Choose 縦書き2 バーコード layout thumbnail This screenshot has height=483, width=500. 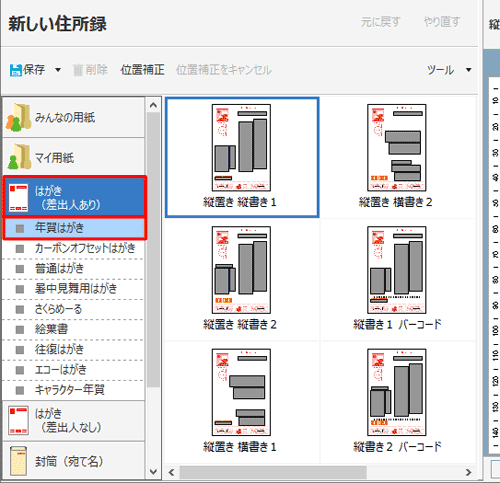(396, 392)
